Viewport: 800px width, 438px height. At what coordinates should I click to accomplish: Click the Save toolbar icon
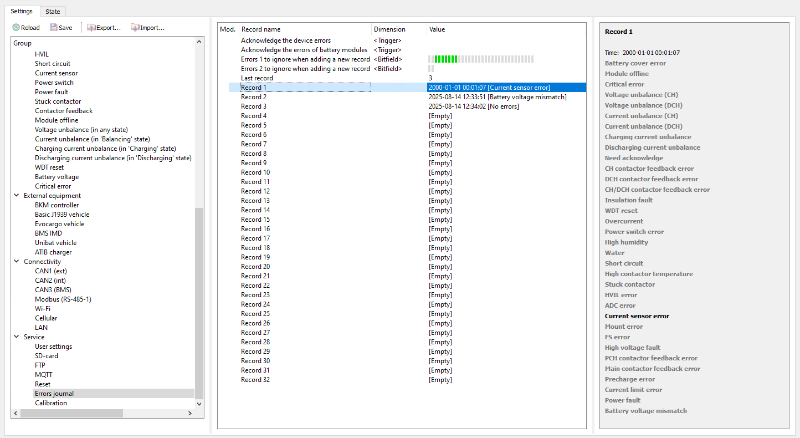(x=53, y=28)
